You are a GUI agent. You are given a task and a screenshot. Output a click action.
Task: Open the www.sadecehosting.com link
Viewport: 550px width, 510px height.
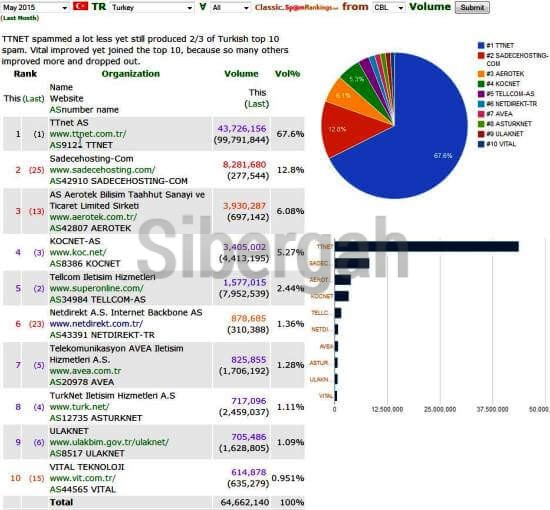click(x=102, y=170)
